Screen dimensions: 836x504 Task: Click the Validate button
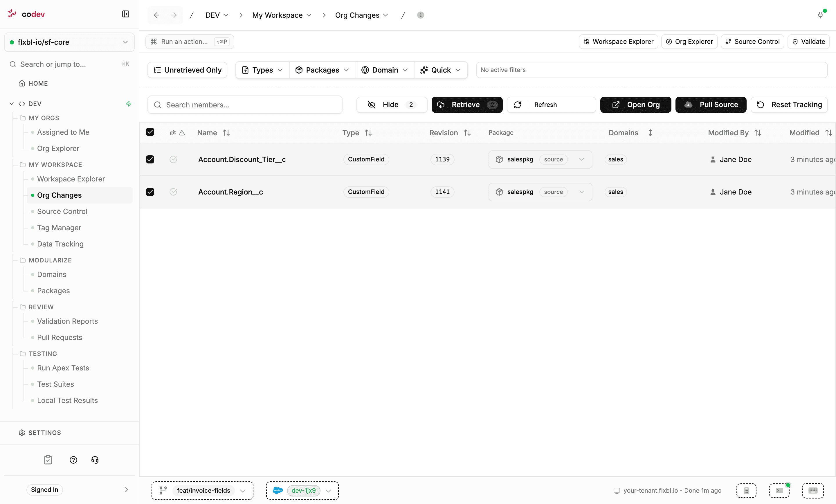(x=808, y=42)
